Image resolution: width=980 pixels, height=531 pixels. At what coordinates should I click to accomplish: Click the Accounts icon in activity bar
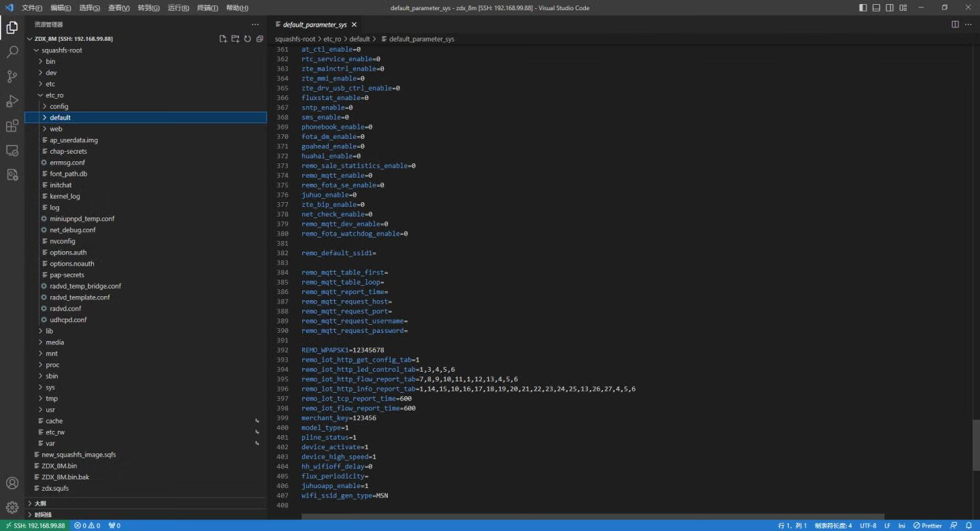tap(12, 483)
